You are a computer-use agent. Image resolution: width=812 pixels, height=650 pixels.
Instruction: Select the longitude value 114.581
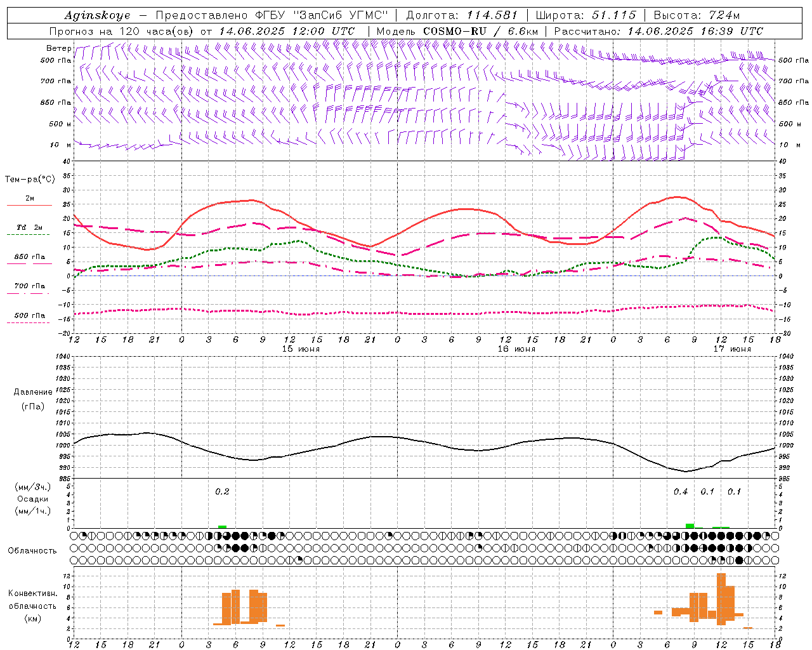tap(492, 15)
